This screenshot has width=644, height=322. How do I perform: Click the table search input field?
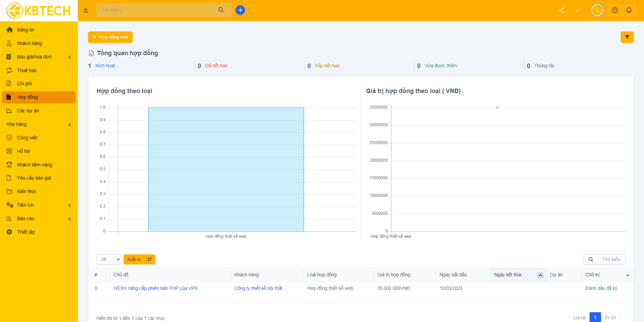pyautogui.click(x=611, y=259)
